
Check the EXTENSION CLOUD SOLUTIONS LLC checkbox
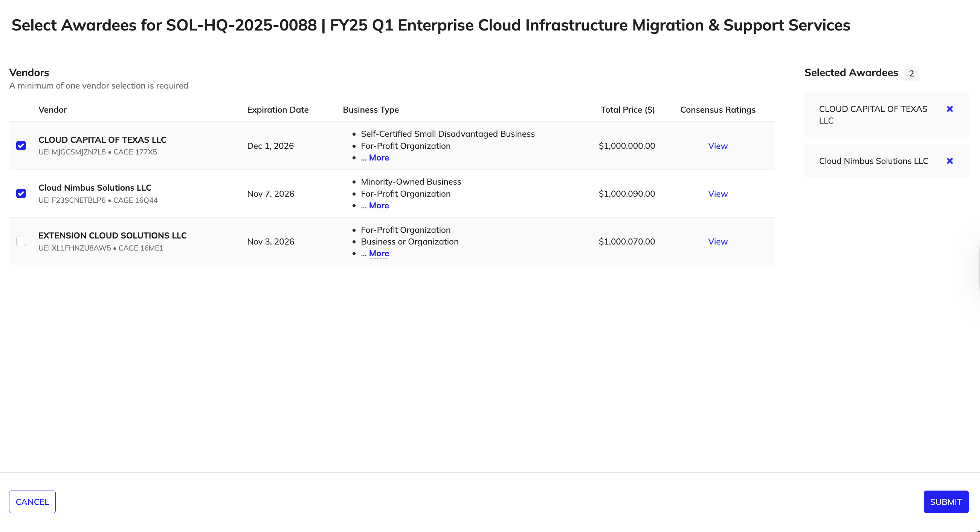[21, 242]
